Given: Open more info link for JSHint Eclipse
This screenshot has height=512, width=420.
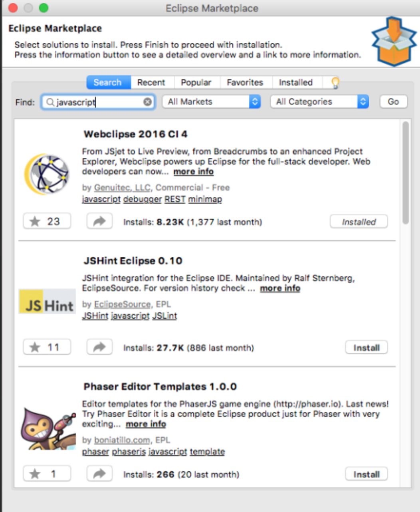Looking at the screenshot, I should [280, 288].
